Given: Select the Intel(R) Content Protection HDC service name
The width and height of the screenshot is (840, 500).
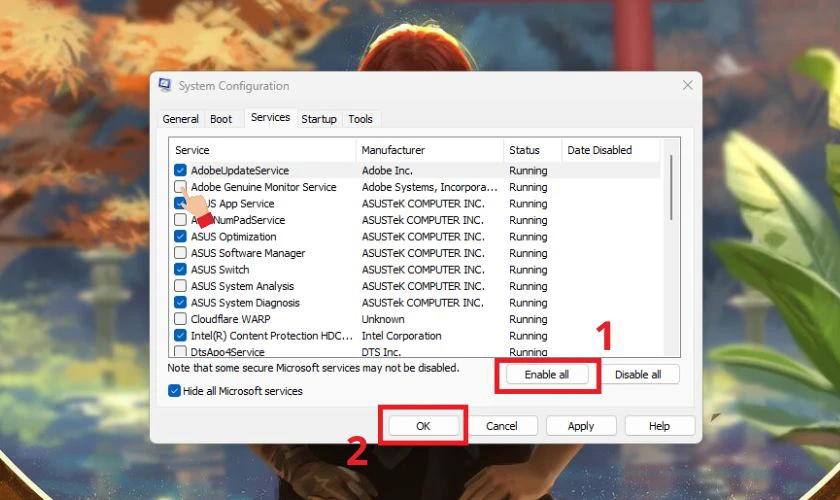Looking at the screenshot, I should pos(272,335).
